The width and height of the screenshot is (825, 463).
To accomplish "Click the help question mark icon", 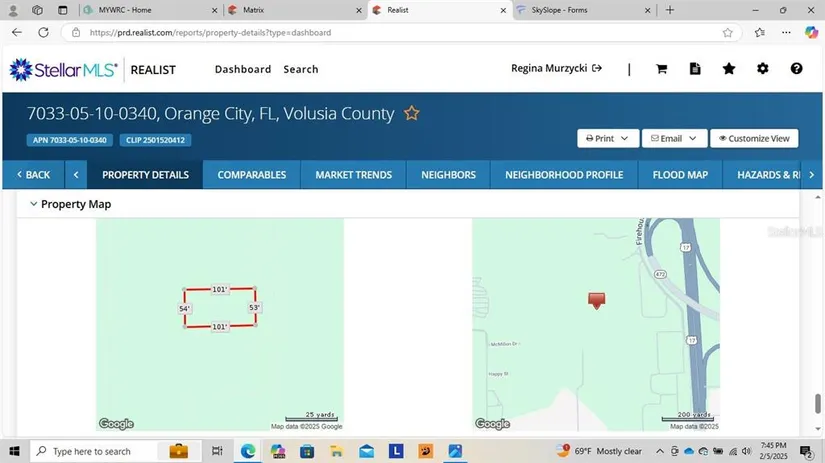I will pyautogui.click(x=796, y=69).
